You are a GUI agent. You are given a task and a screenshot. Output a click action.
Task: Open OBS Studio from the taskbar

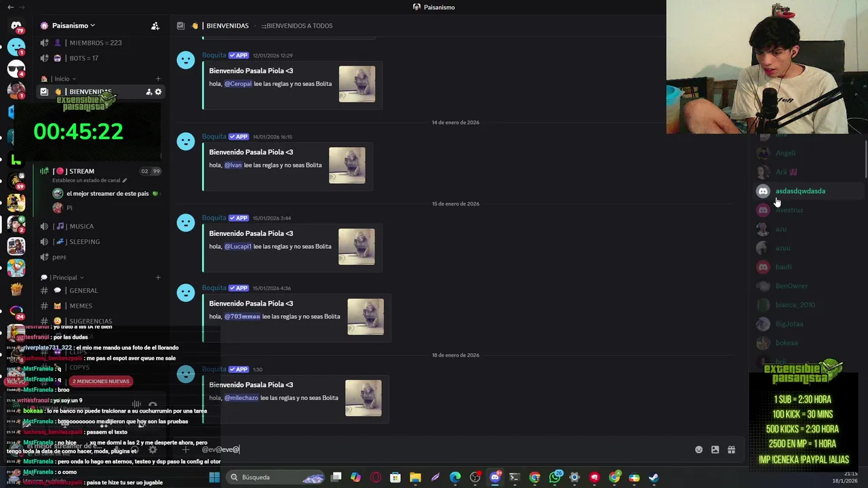475,477
